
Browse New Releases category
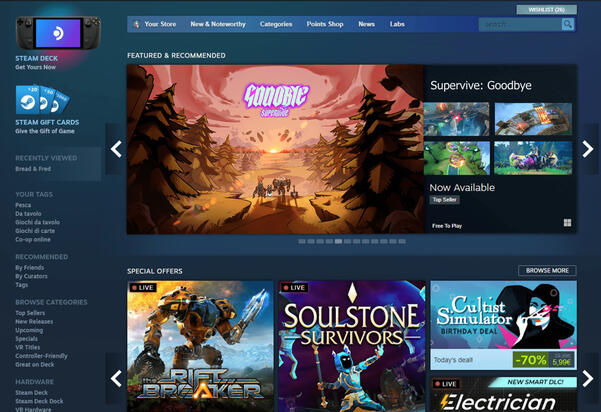coord(34,322)
